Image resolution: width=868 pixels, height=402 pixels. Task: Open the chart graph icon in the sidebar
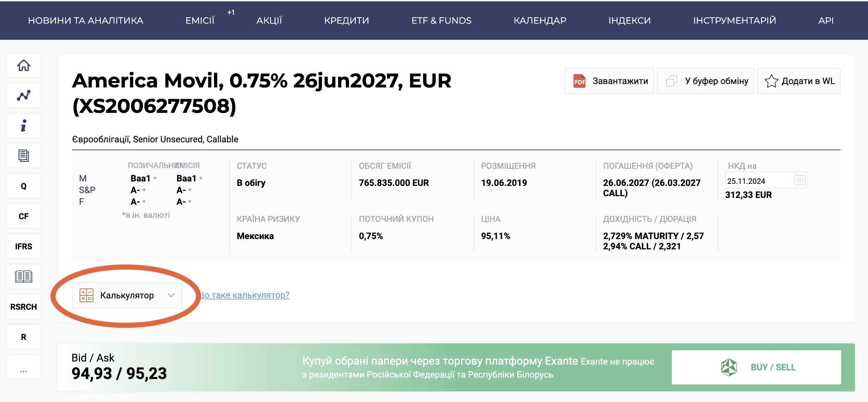(24, 95)
